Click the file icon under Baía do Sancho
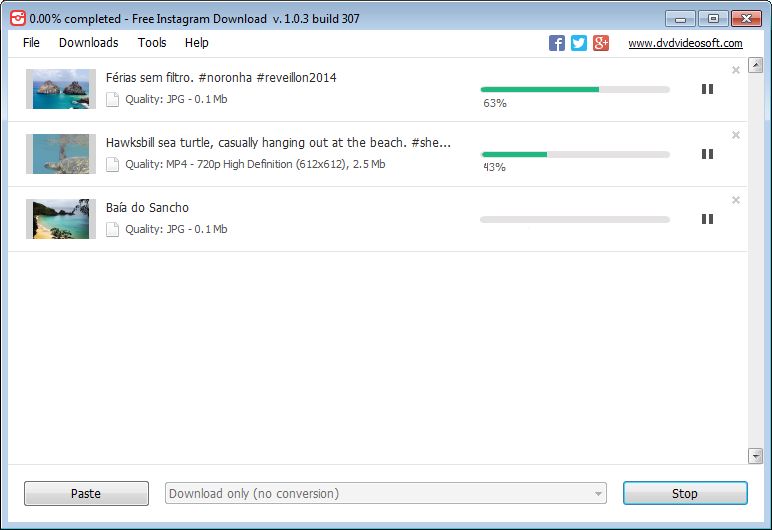Screen dimensions: 772x530 [112, 230]
